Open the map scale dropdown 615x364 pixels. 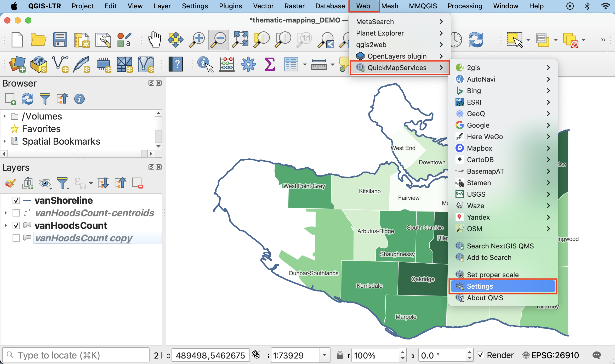(324, 355)
